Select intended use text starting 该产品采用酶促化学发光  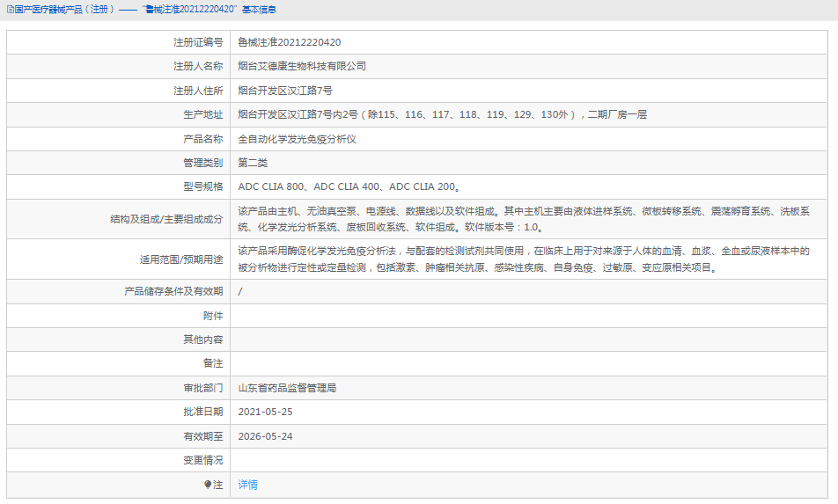[524, 259]
